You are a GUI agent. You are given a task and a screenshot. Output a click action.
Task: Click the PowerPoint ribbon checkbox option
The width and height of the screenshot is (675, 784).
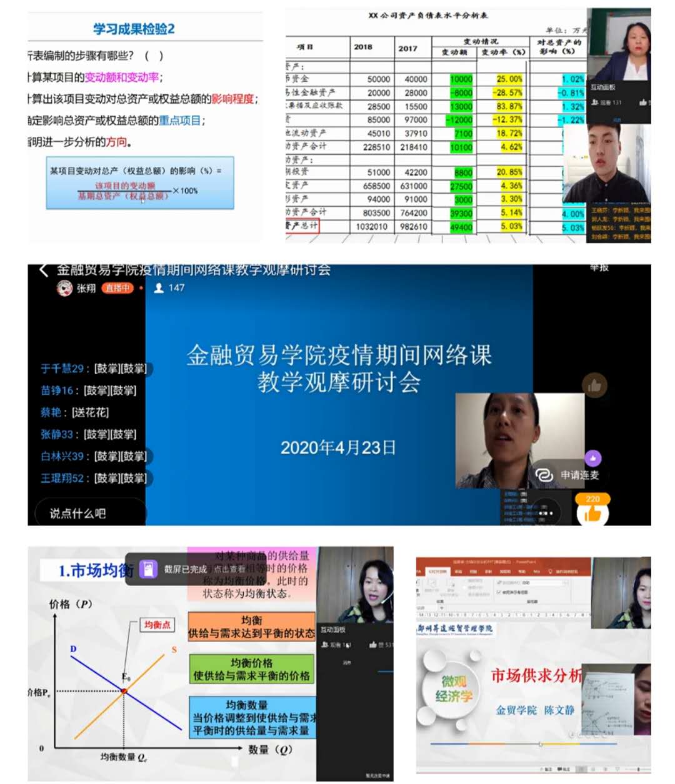(498, 592)
